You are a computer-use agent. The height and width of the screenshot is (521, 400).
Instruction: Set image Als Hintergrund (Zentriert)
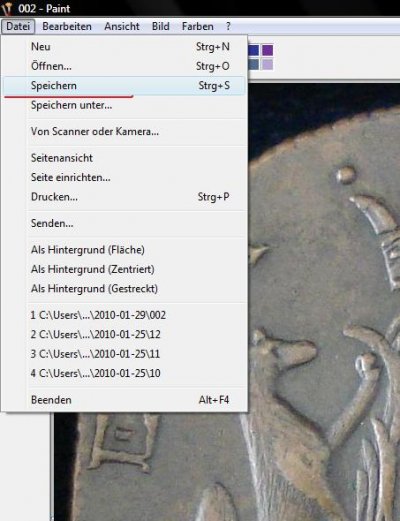[124, 269]
